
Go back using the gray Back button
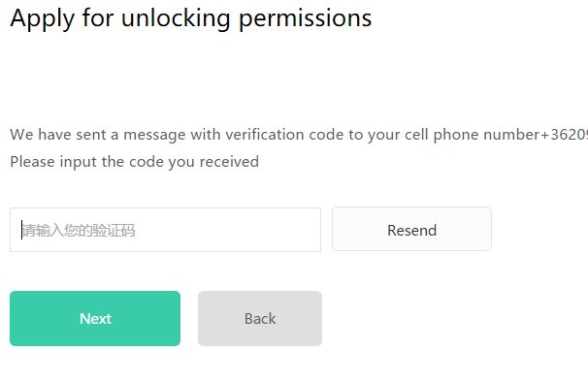[x=260, y=318]
